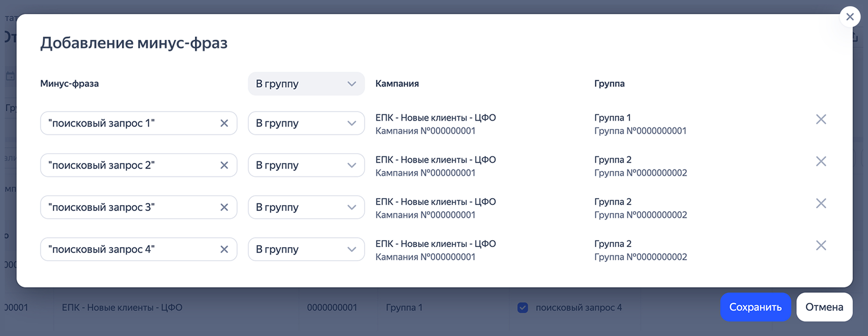The height and width of the screenshot is (336, 868).
Task: Expand "В группу" dropdown for запрос 2
Action: (x=306, y=165)
